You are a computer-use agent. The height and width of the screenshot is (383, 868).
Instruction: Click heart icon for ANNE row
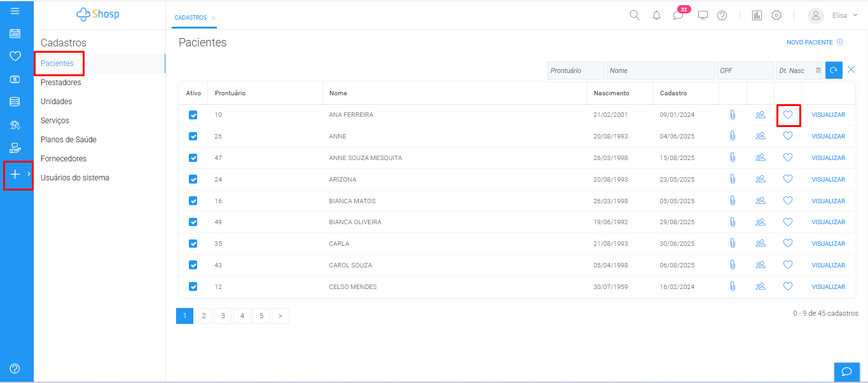point(787,136)
